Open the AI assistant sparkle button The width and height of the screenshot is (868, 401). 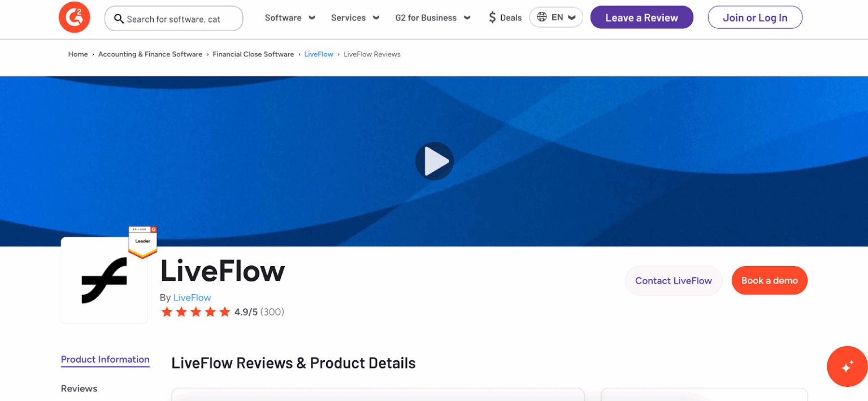pyautogui.click(x=847, y=366)
